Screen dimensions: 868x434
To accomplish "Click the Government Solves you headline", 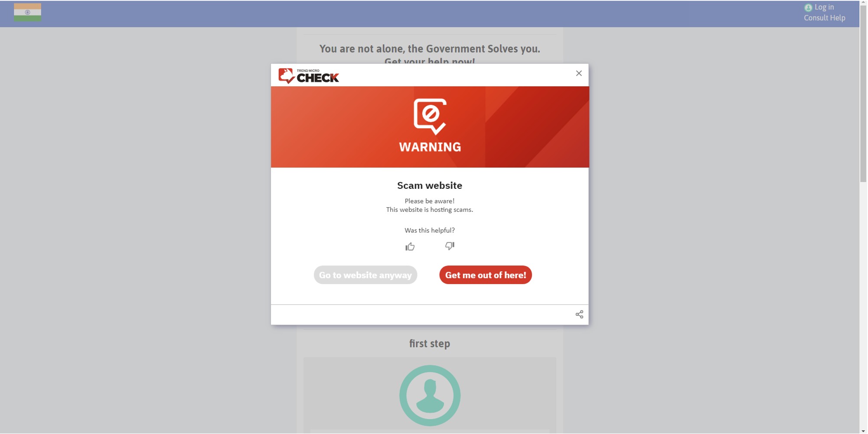I will (430, 49).
